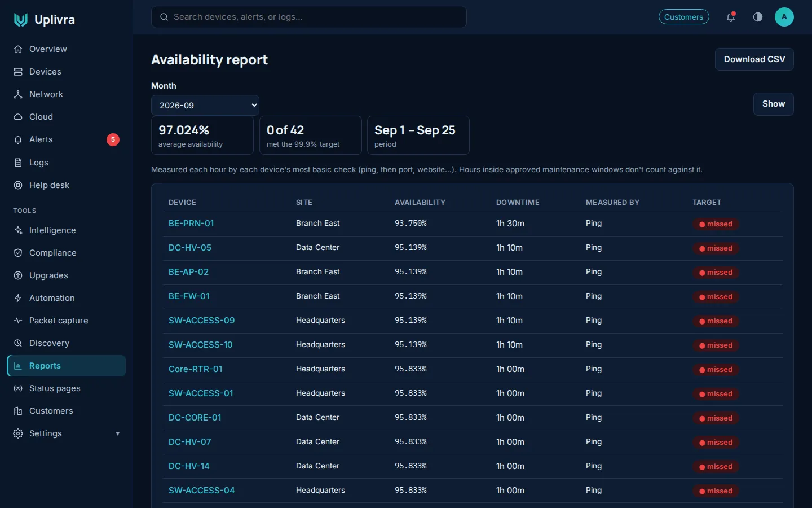
Task: Click the red 5 alerts badge
Action: [x=113, y=139]
